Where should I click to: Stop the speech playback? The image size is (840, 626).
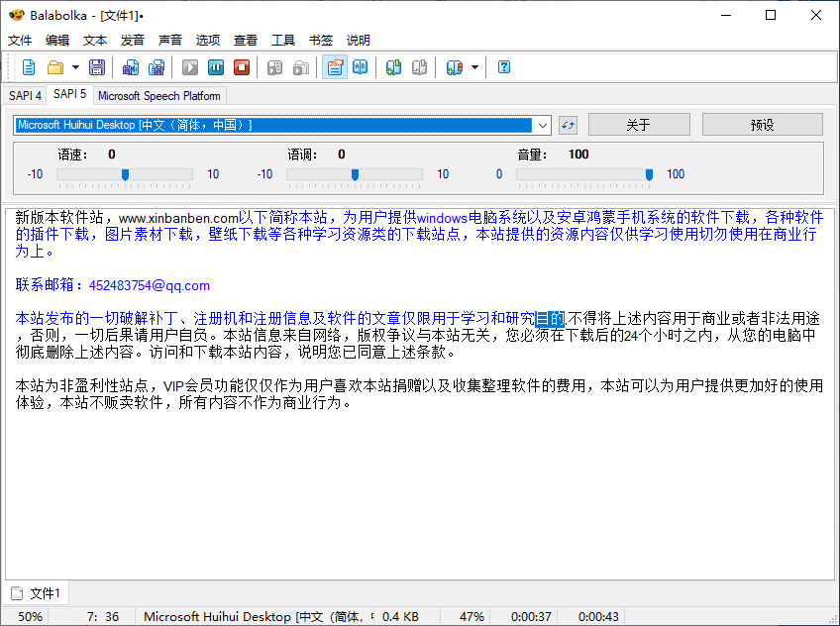tap(242, 67)
